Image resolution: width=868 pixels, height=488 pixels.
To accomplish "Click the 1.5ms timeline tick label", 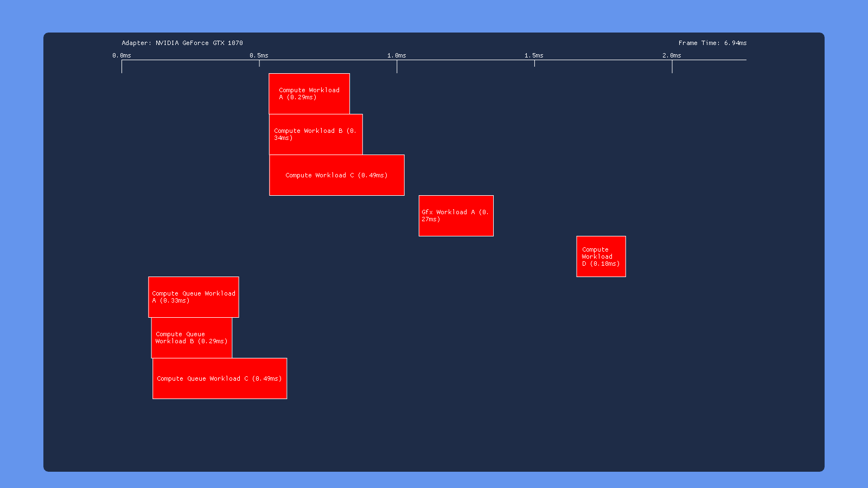I will (534, 55).
